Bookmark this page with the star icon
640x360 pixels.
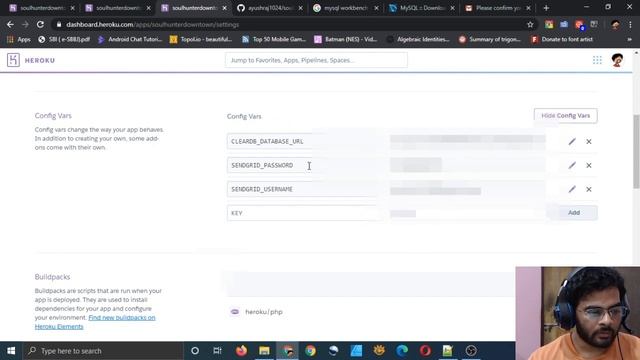[x=530, y=24]
